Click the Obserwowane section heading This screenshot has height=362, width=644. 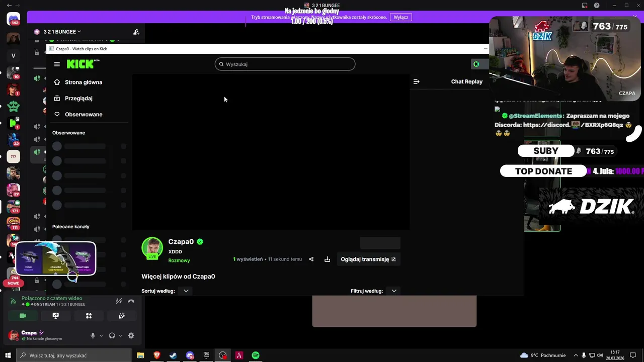tap(69, 133)
